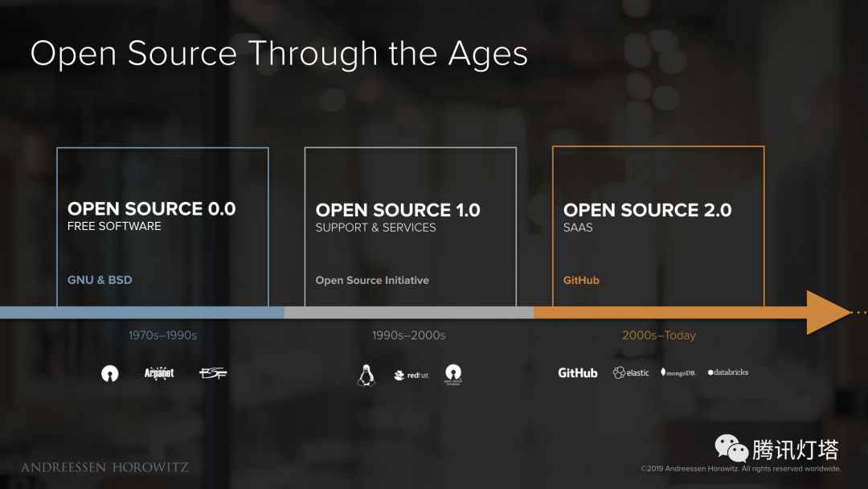Click the "1990s–2000s" date label
The width and height of the screenshot is (868, 489).
tap(408, 335)
